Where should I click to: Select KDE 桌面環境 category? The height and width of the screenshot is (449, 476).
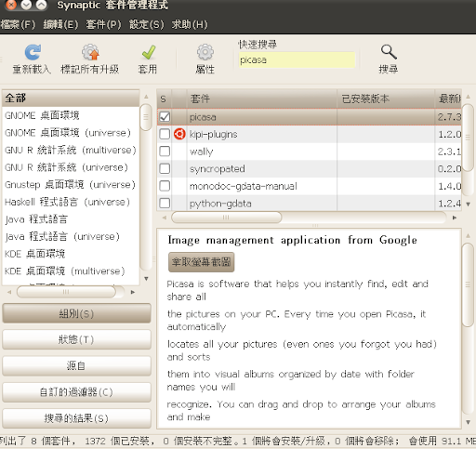click(x=34, y=254)
